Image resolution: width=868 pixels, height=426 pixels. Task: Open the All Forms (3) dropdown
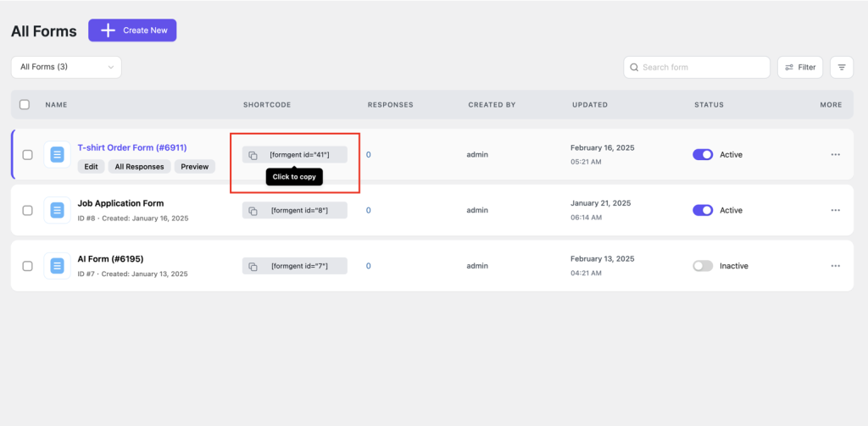pyautogui.click(x=66, y=67)
